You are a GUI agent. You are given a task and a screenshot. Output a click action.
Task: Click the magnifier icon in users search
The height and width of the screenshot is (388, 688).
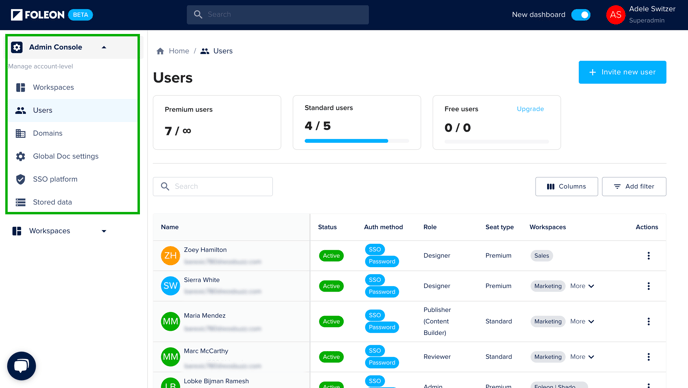coord(165,187)
